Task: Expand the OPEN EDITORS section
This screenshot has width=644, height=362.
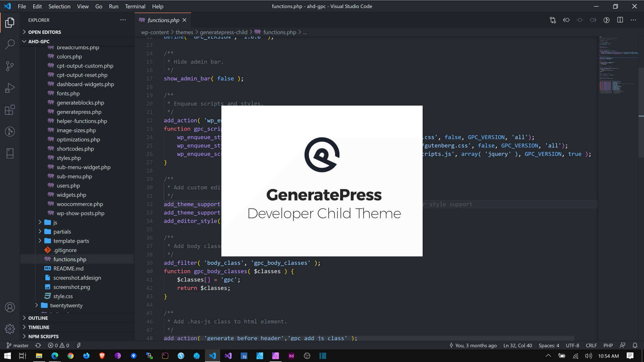Action: 44,32
